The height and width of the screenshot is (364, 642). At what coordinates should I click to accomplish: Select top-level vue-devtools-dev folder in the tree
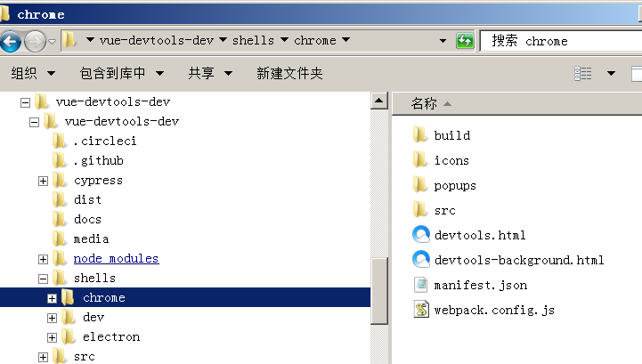click(113, 102)
